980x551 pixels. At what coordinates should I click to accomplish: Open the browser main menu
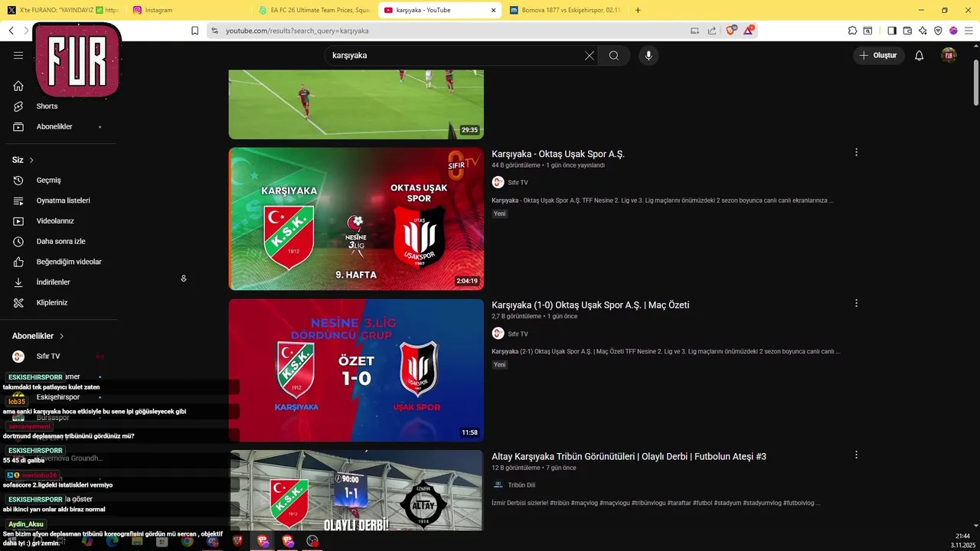pyautogui.click(x=969, y=31)
